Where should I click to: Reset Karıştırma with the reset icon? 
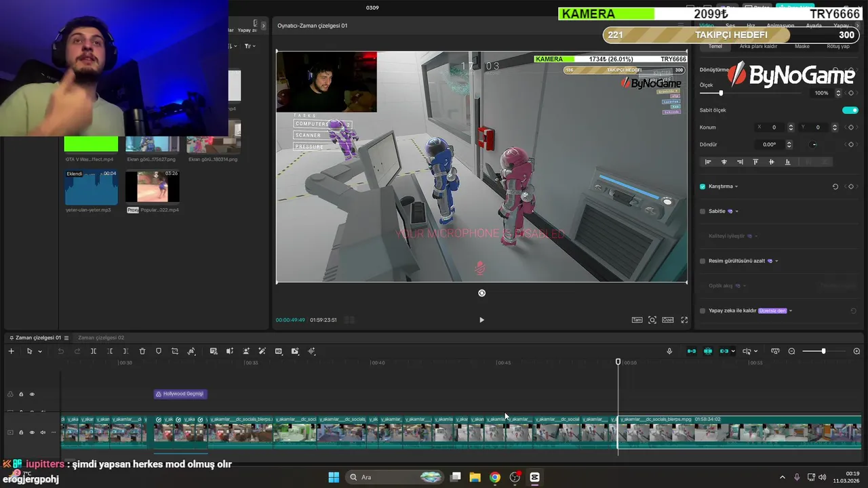coord(835,186)
